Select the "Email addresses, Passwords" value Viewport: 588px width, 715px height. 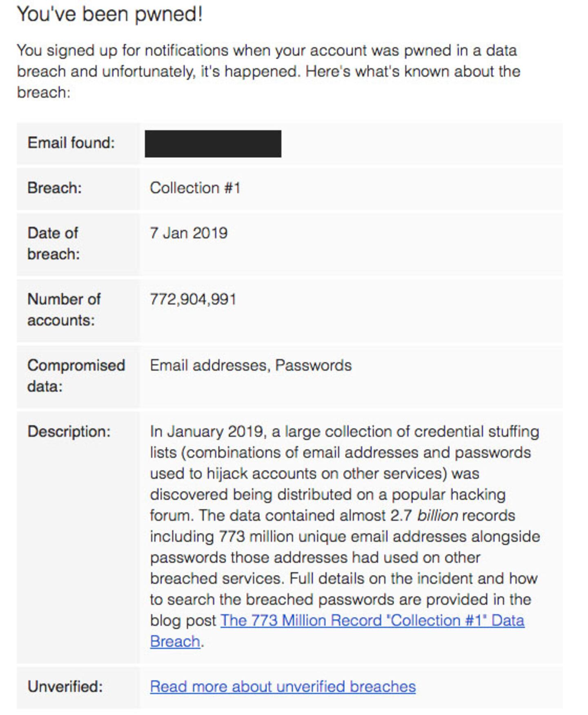[x=251, y=365]
